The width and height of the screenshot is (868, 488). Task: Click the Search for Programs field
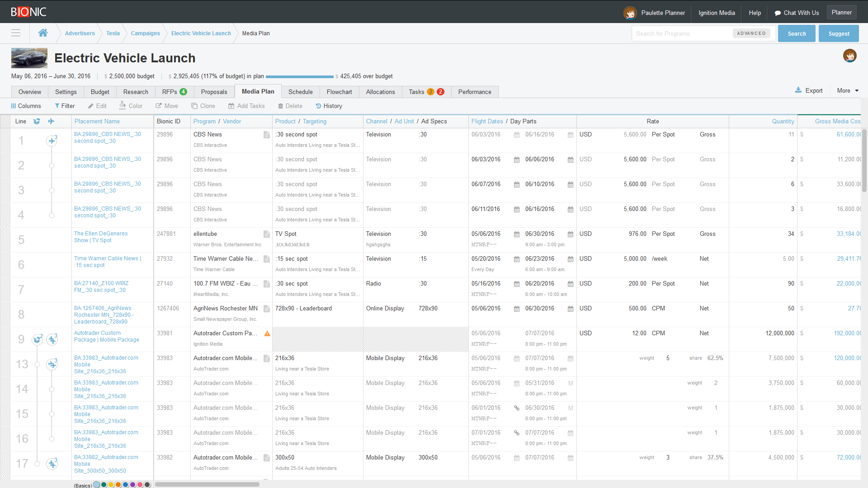(x=683, y=33)
